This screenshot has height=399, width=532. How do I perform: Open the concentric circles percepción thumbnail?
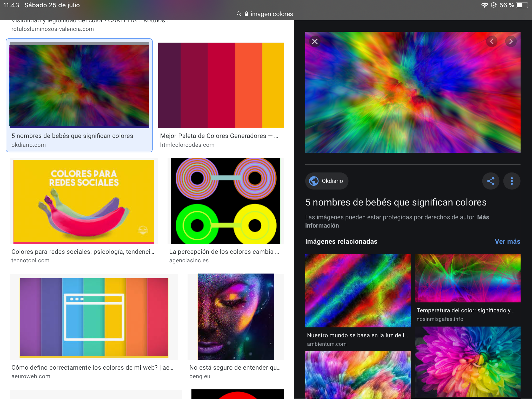[225, 201]
